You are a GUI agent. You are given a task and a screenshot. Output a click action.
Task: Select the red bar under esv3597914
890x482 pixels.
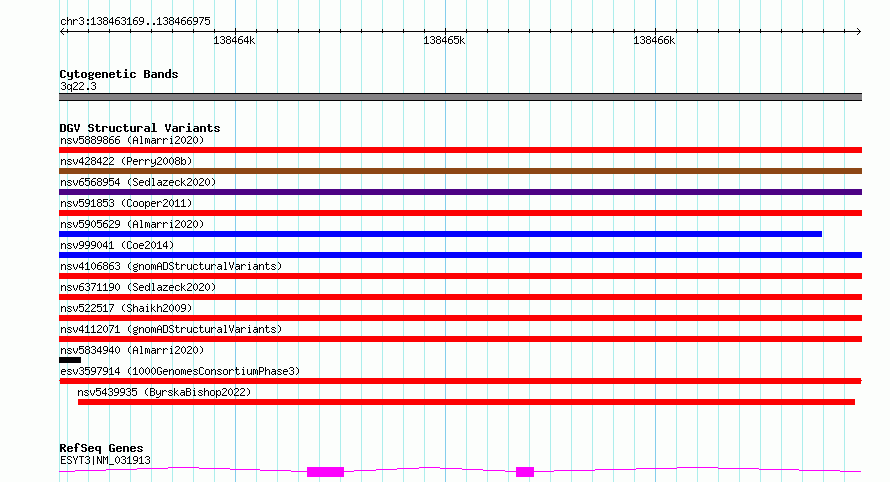point(460,381)
